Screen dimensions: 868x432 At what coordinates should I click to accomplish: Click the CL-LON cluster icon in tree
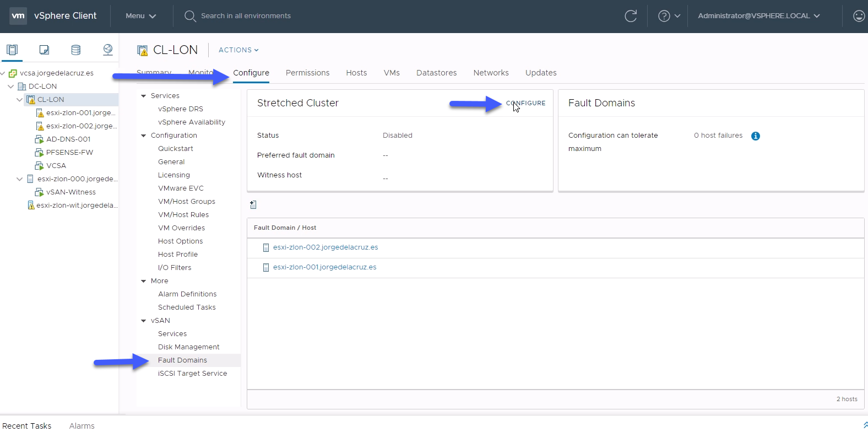click(x=31, y=100)
